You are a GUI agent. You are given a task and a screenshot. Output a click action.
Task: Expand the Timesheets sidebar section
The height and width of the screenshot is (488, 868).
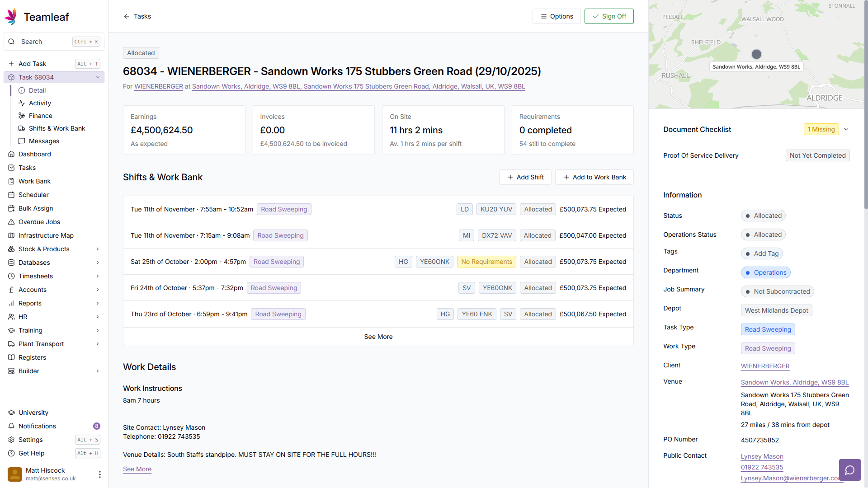98,276
